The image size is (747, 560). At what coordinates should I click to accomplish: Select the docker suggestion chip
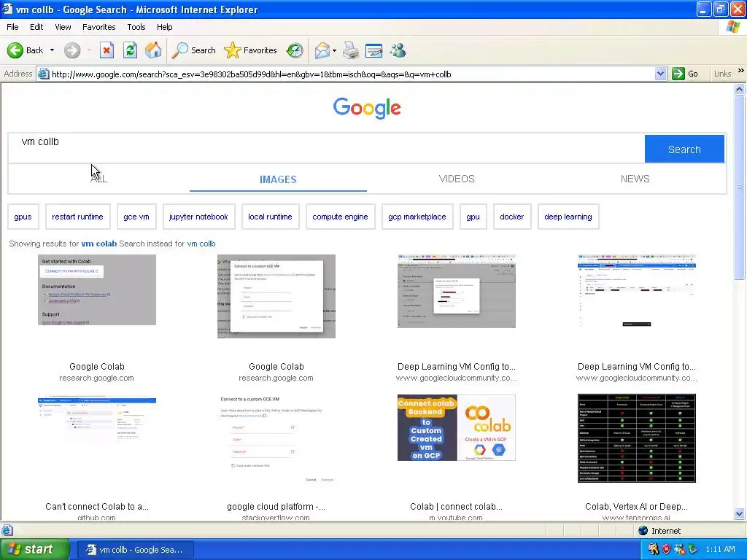(x=512, y=217)
